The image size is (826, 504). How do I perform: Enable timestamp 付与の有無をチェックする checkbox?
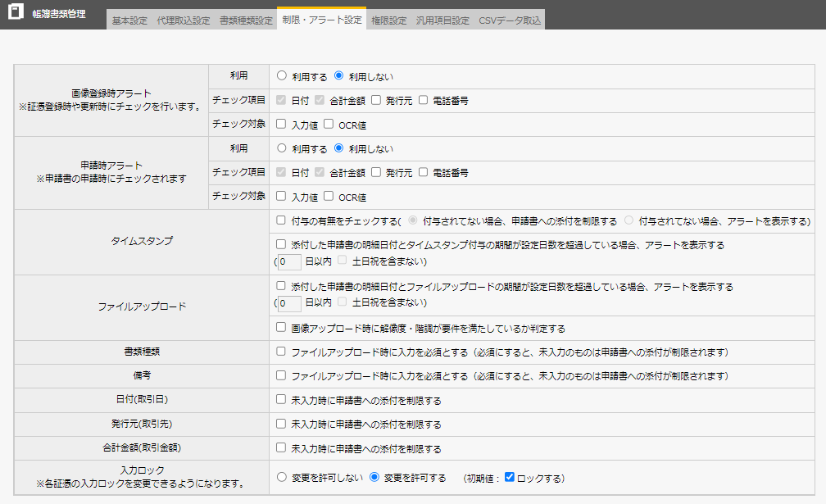(x=281, y=221)
